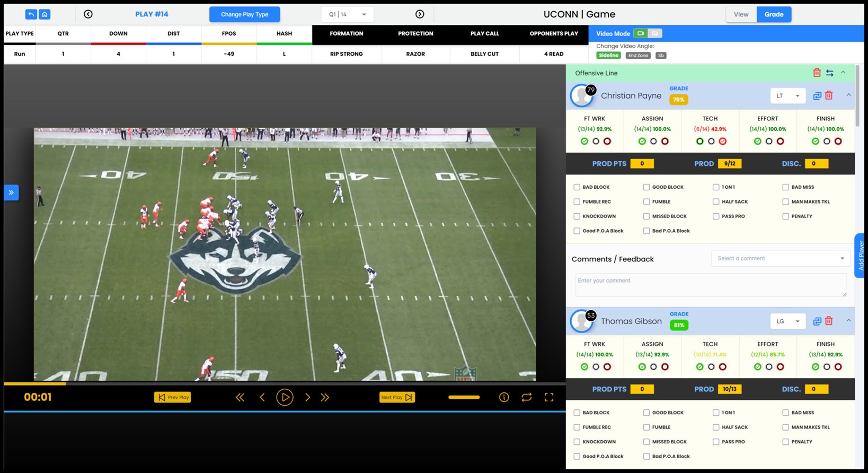The height and width of the screenshot is (473, 868).
Task: Fast-forward video with double right arrows
Action: pos(325,397)
